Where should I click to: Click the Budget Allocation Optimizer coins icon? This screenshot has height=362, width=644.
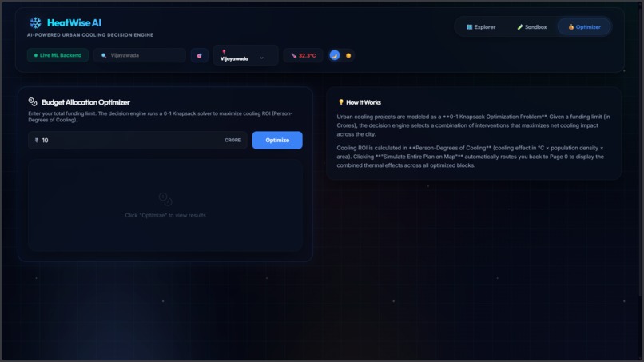[x=33, y=102]
